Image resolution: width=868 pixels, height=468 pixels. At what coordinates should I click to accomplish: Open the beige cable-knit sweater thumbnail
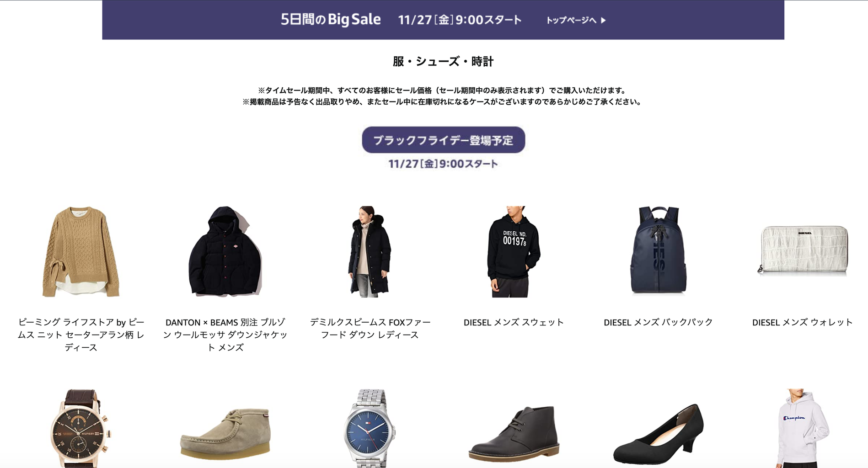point(81,252)
